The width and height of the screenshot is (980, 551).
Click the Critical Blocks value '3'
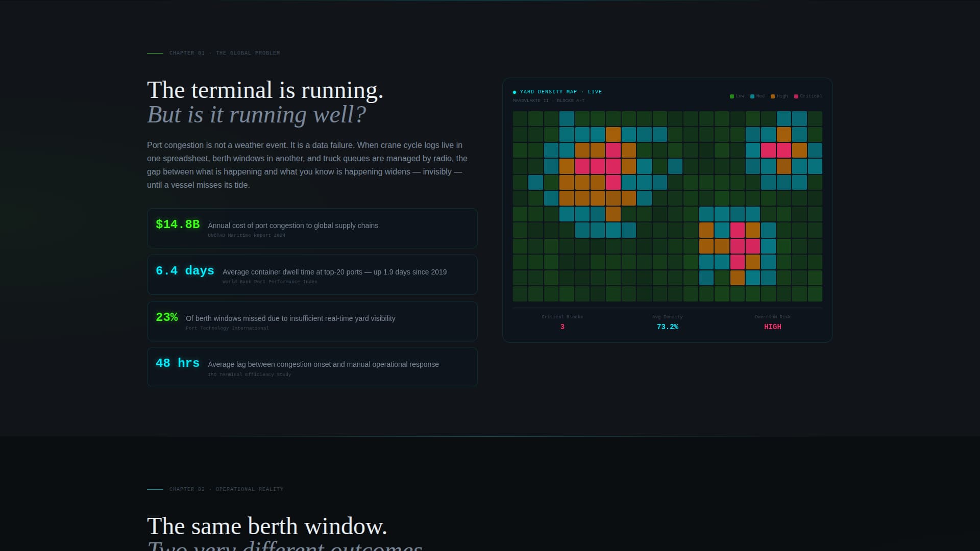562,327
